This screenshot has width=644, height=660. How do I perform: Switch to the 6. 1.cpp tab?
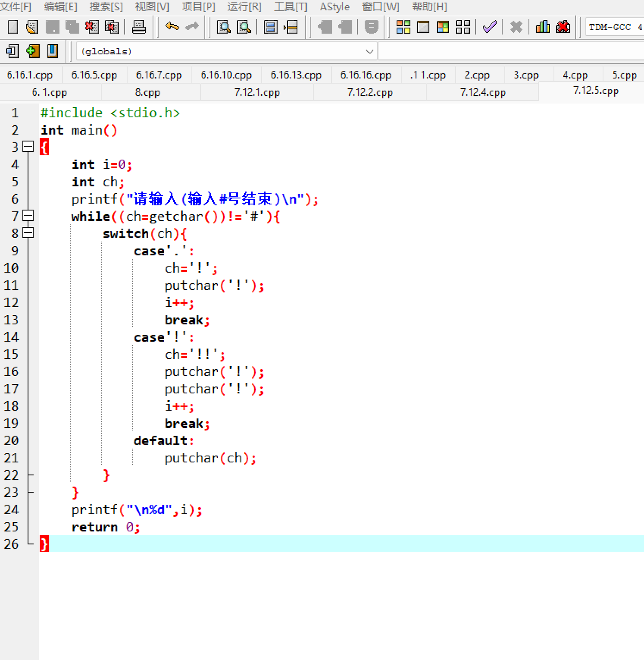50,92
